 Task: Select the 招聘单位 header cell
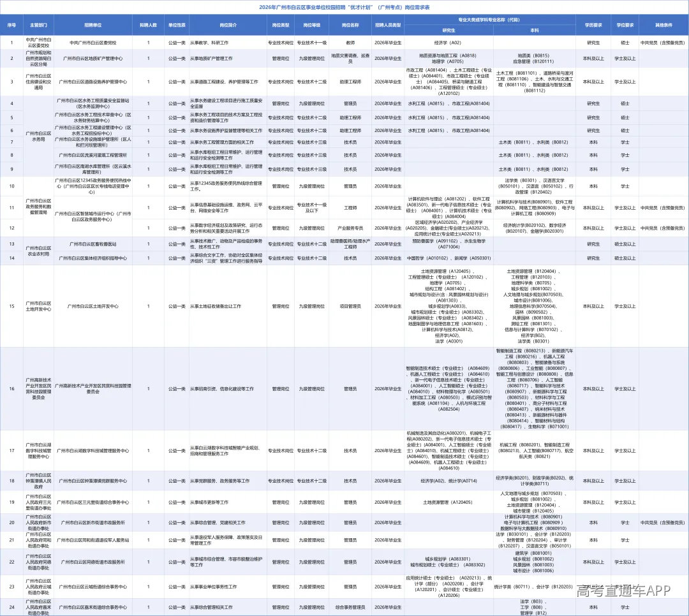[93, 25]
